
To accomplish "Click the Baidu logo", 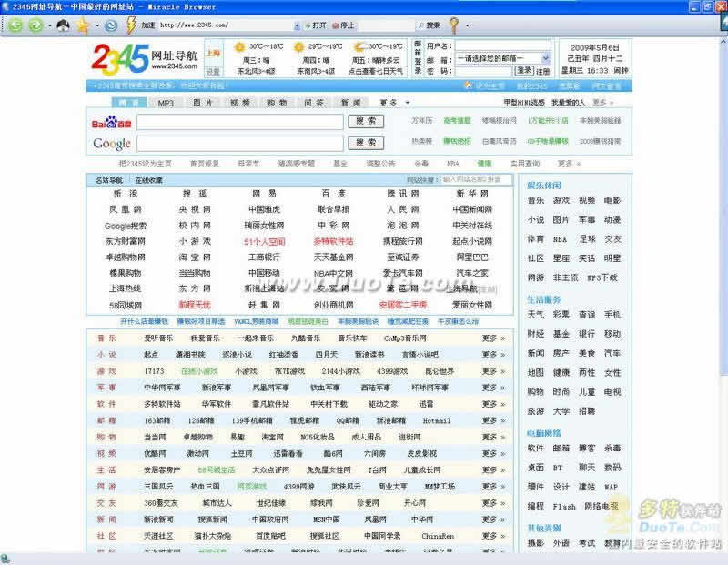I will 111,123.
